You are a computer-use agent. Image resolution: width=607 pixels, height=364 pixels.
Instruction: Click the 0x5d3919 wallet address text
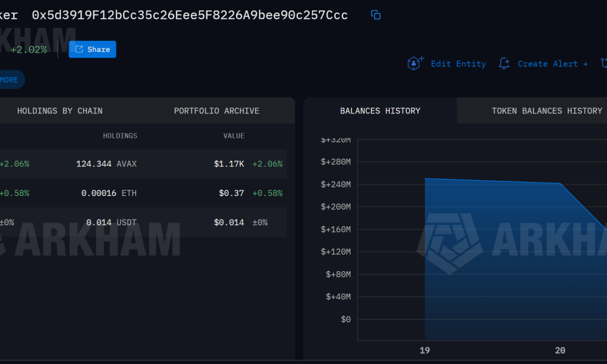[x=190, y=15]
